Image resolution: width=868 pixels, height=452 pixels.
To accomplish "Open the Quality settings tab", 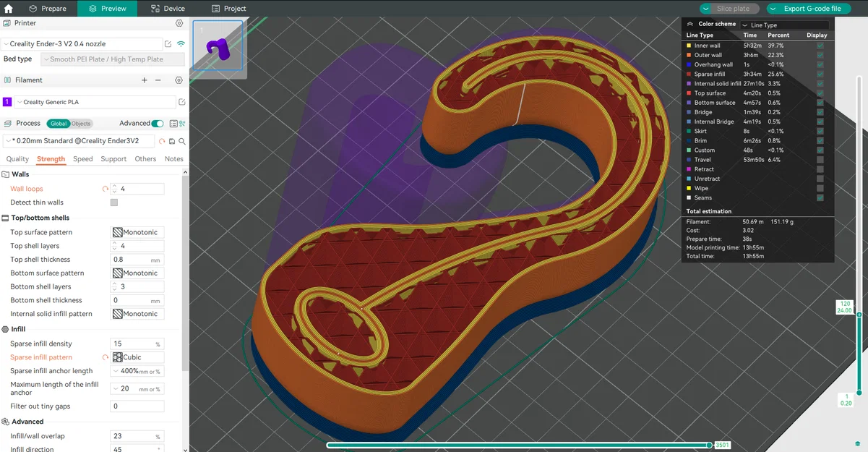I will point(17,159).
